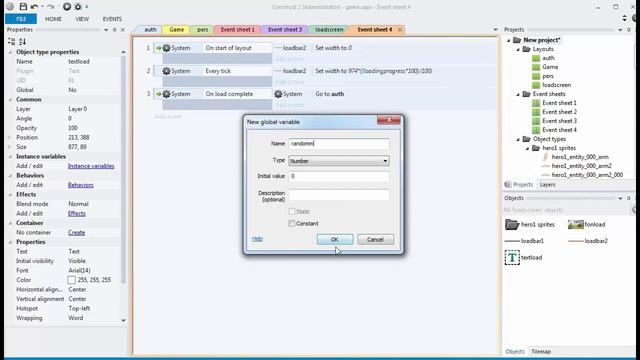Confirm the new variable with OK
640x360 pixels.
pyautogui.click(x=335, y=240)
